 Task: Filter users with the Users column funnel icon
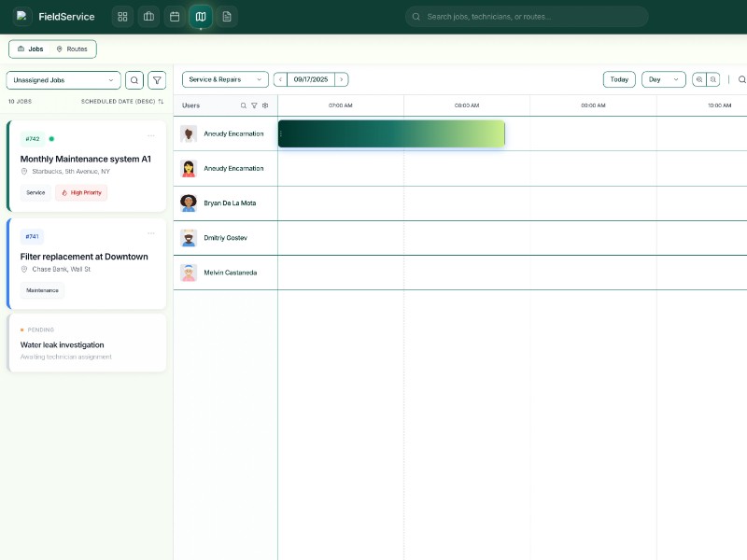pos(254,105)
